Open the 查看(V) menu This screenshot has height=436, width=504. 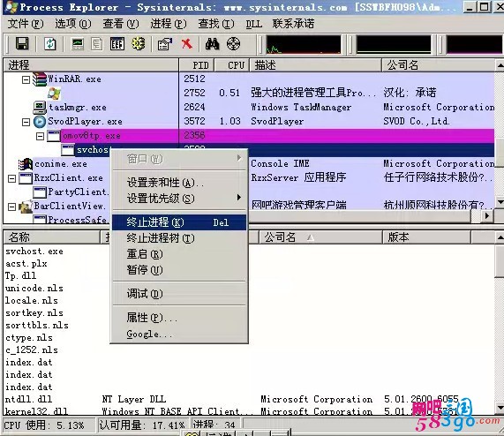[121, 24]
